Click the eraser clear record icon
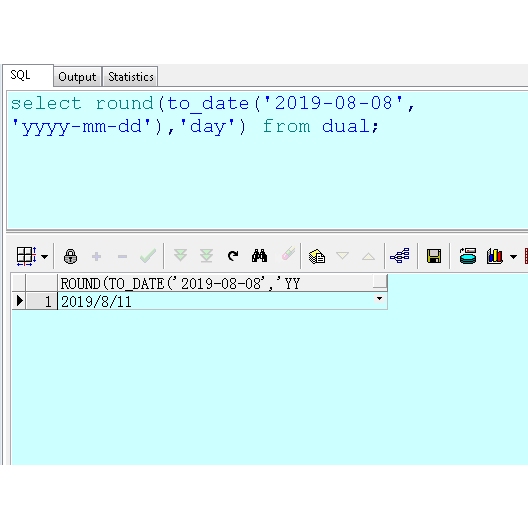528x528 pixels. pos(288,253)
